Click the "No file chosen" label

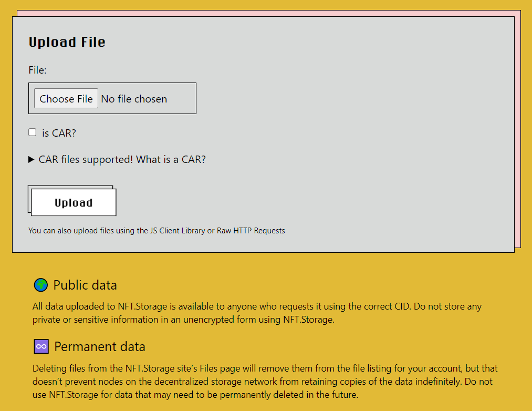134,98
